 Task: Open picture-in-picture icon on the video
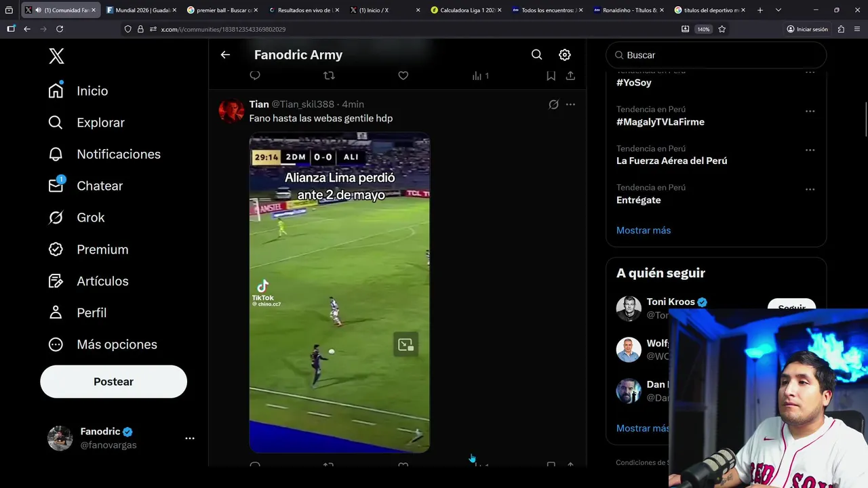pyautogui.click(x=406, y=345)
